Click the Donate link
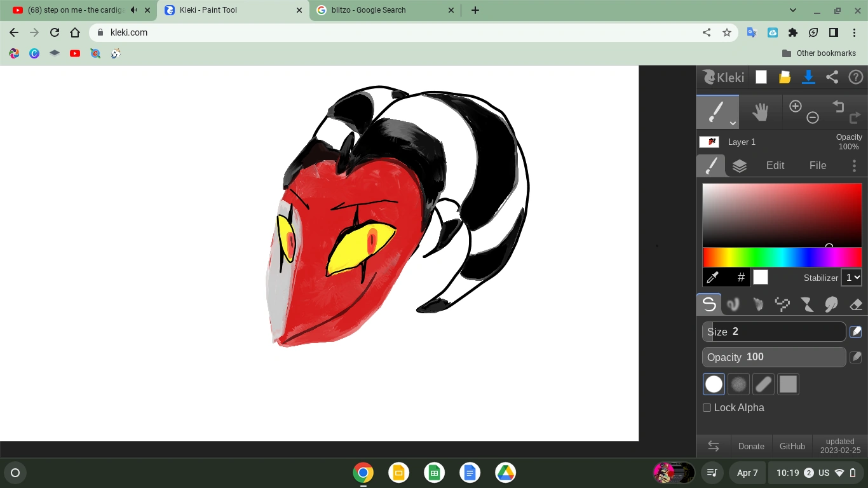The image size is (868, 488). (x=751, y=446)
